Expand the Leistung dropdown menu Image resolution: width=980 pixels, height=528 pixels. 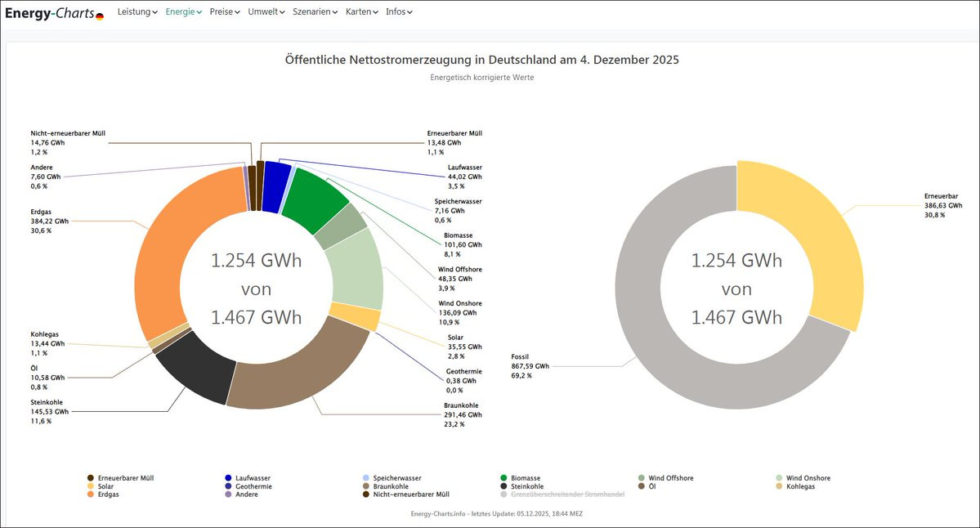(137, 12)
